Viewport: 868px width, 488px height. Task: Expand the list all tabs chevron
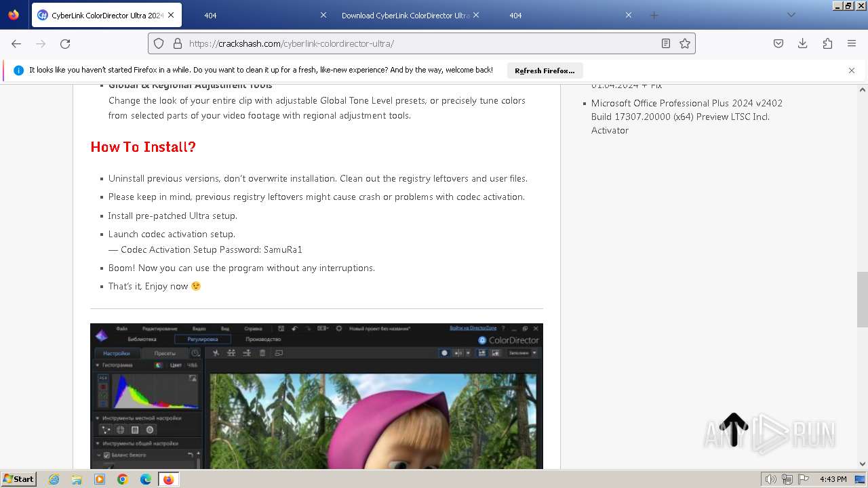coord(791,15)
